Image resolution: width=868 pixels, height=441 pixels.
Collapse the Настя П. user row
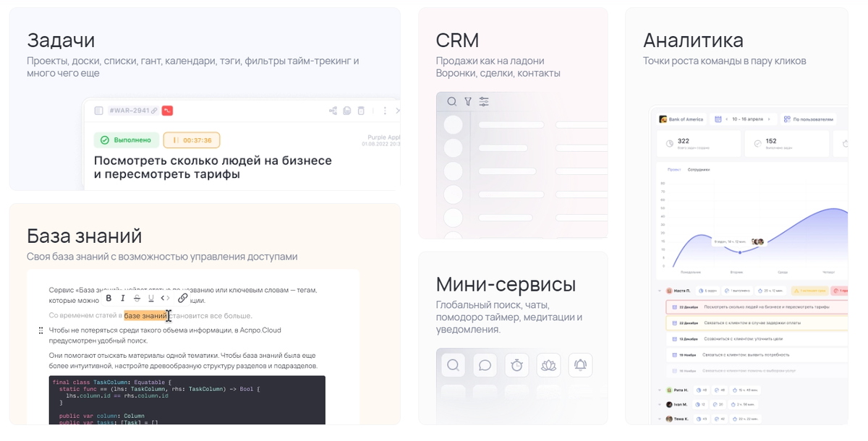click(660, 291)
